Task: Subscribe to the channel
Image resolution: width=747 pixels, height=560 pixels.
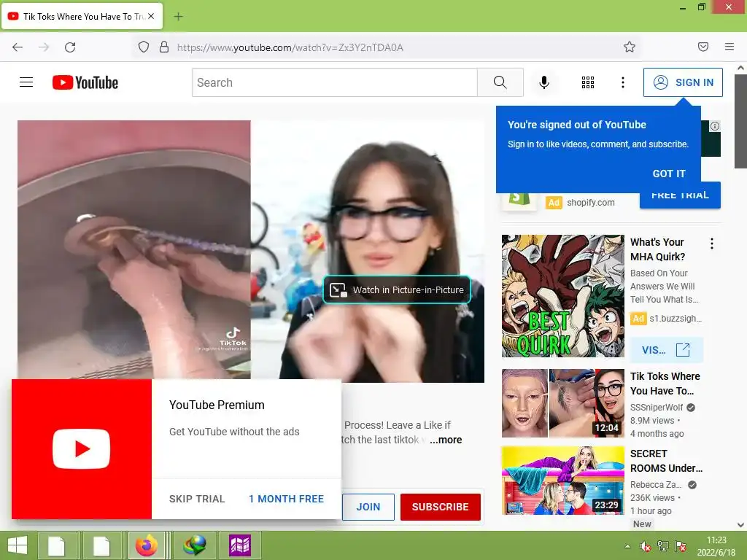Action: (x=440, y=507)
